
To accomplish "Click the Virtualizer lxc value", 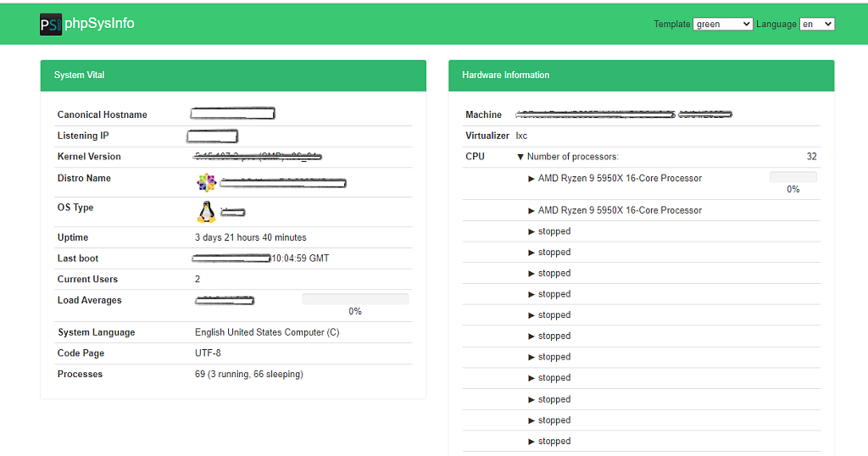I will [521, 136].
